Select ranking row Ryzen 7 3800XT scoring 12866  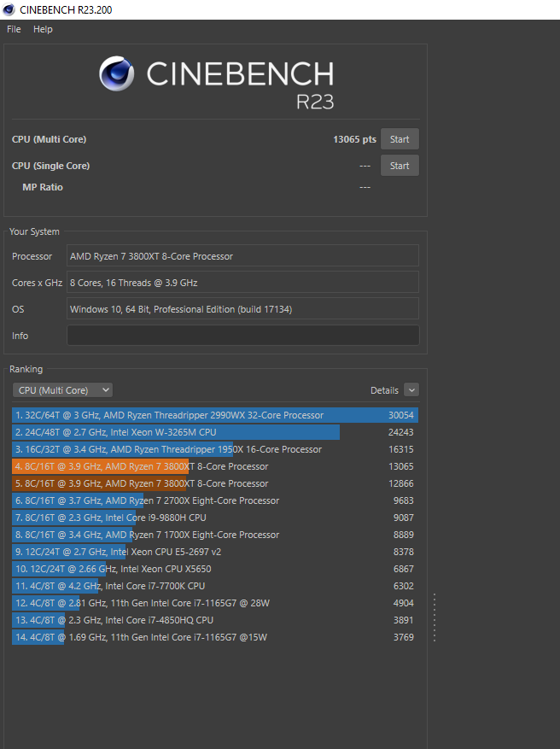(215, 483)
